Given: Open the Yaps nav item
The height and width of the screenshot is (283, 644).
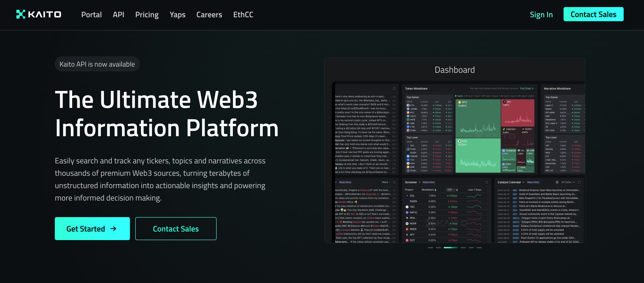Looking at the screenshot, I should pos(177,15).
